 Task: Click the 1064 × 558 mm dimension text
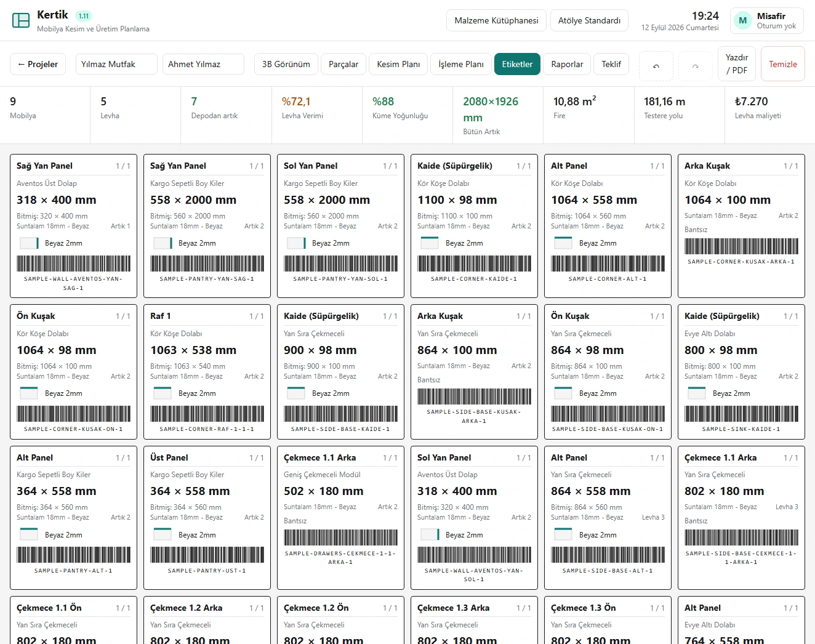(x=594, y=200)
